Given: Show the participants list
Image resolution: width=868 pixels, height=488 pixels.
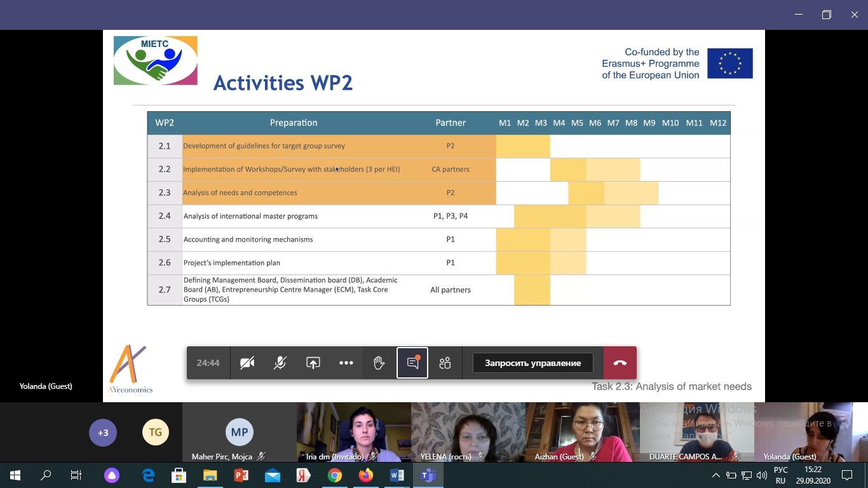Looking at the screenshot, I should pyautogui.click(x=445, y=363).
